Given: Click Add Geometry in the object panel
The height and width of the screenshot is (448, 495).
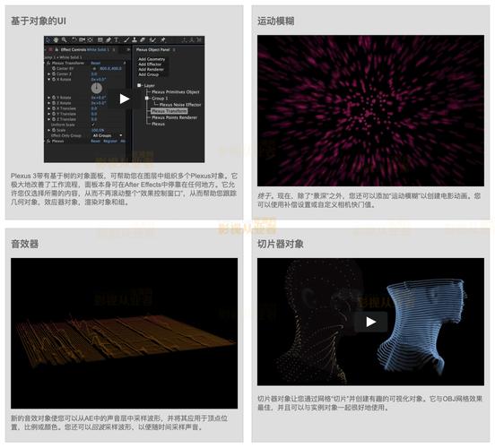Looking at the screenshot, I should (x=152, y=59).
